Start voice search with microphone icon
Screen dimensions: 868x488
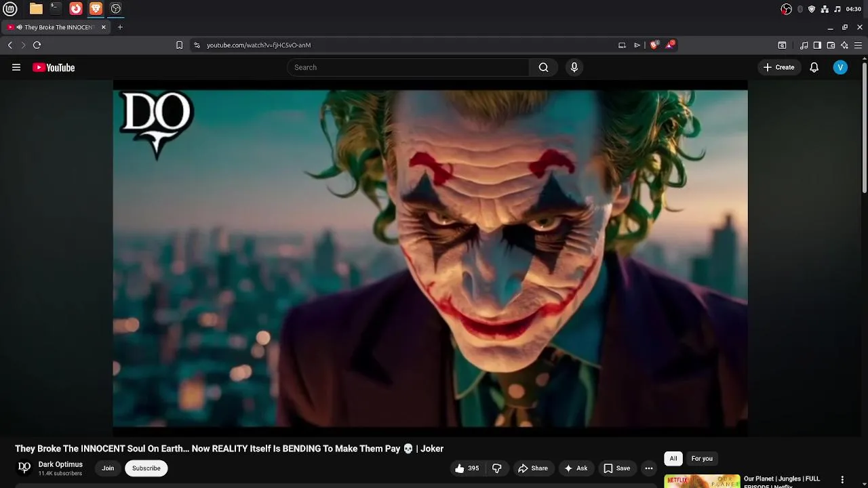coord(574,67)
